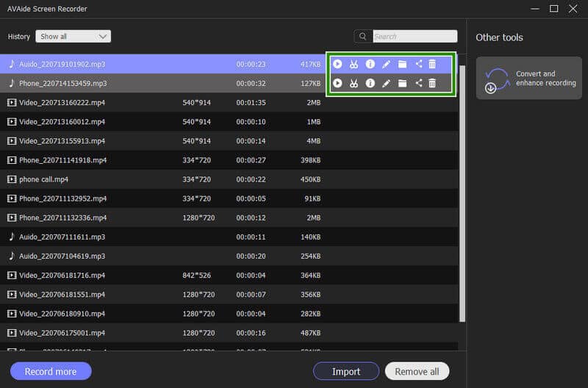Click the recording list vertical scrollbar
Image resolution: width=588 pixels, height=388 pixels.
(x=462, y=191)
